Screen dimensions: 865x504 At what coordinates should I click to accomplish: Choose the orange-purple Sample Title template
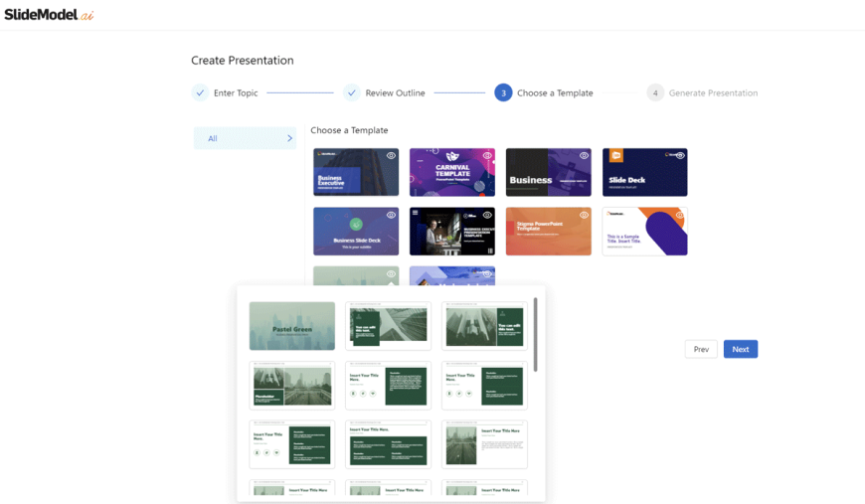(644, 232)
